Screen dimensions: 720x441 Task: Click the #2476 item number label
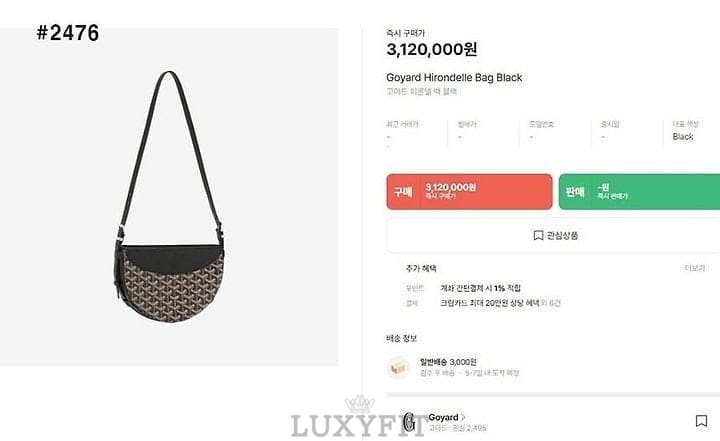click(68, 33)
